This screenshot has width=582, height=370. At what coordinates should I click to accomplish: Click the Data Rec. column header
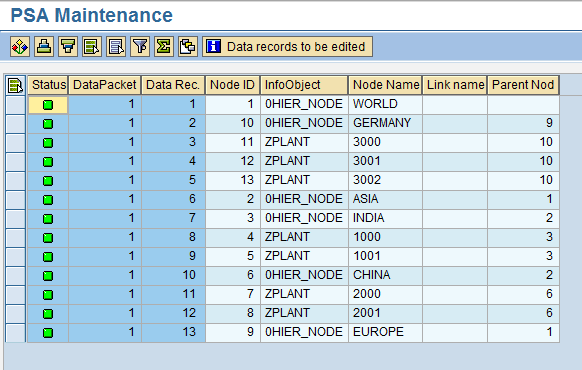click(x=173, y=85)
